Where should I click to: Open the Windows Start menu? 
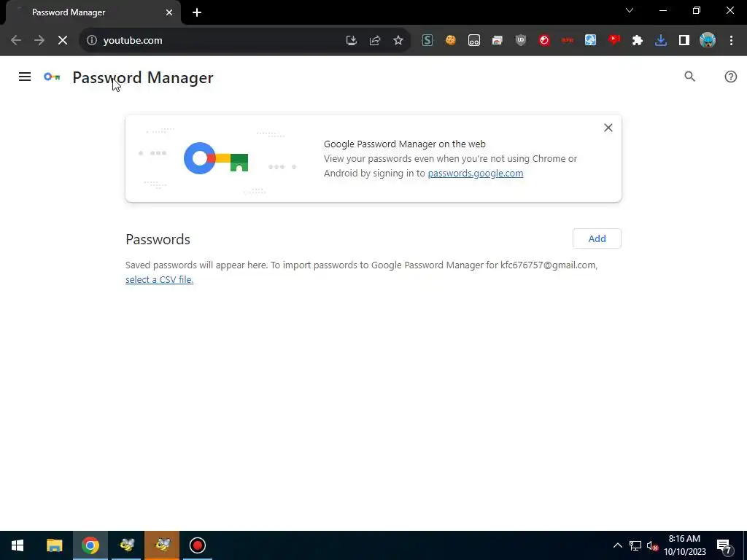pos(18,545)
